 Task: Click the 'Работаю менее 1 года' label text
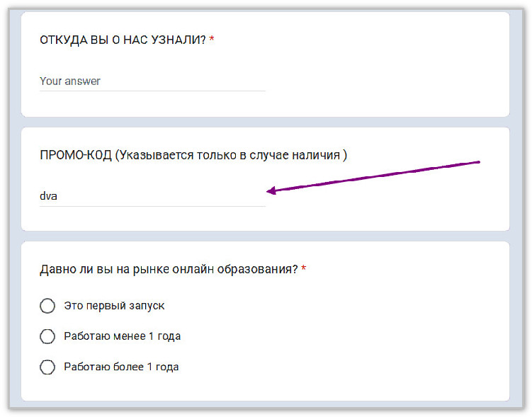point(122,336)
